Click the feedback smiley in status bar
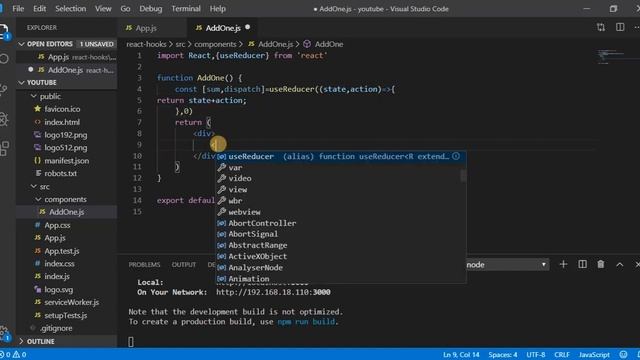 pos(623,354)
